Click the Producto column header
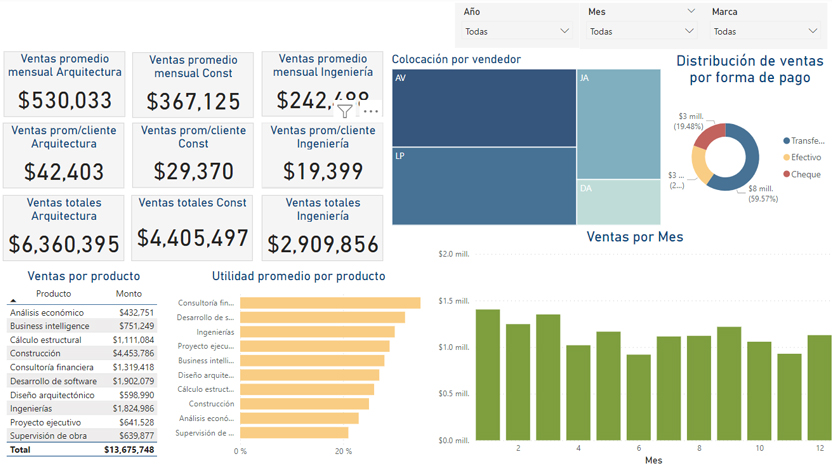 pyautogui.click(x=53, y=294)
